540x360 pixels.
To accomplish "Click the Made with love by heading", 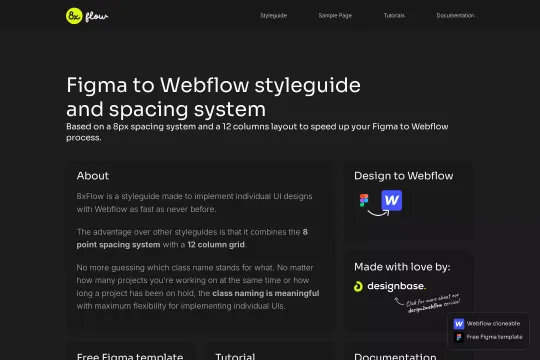I will point(402,267).
